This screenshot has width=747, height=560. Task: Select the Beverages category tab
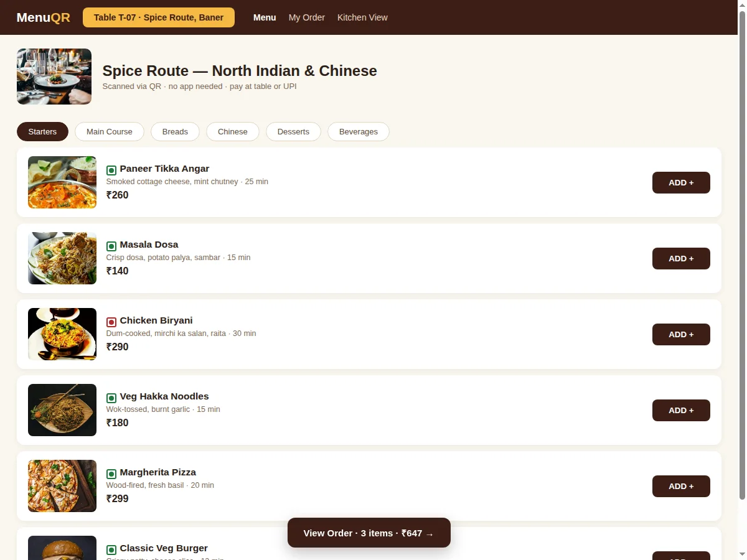(359, 132)
